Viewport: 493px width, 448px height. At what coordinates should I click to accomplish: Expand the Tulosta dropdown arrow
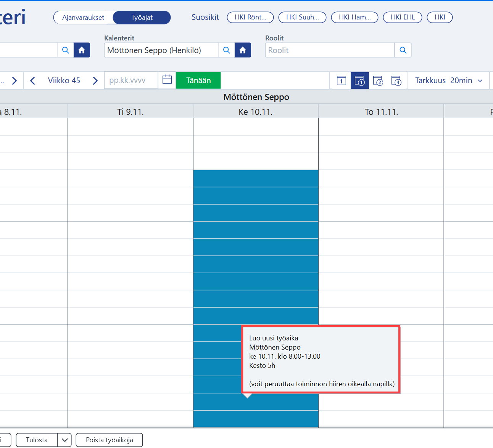(x=64, y=440)
